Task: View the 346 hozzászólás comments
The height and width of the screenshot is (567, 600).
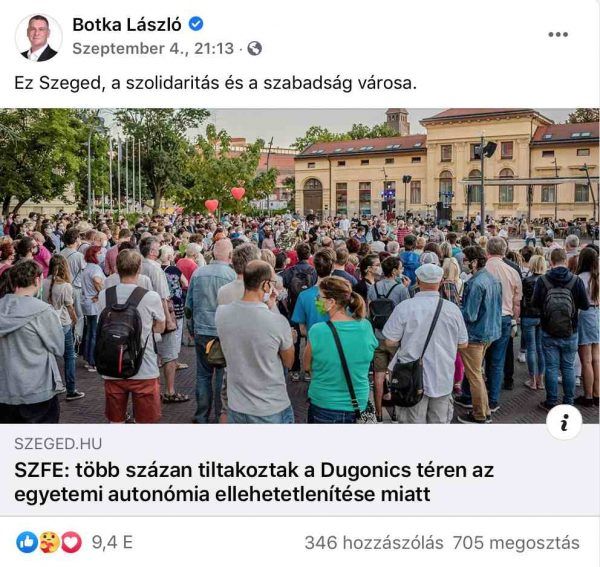Action: click(x=374, y=543)
